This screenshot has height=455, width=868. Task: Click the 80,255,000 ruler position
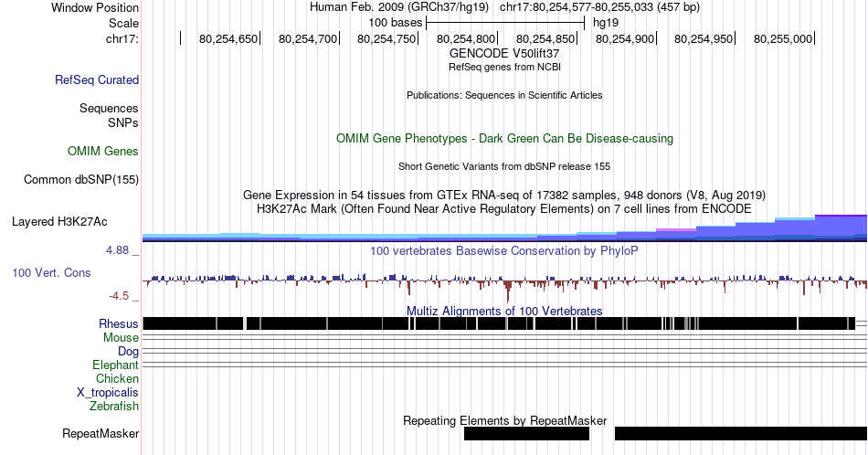coord(783,38)
